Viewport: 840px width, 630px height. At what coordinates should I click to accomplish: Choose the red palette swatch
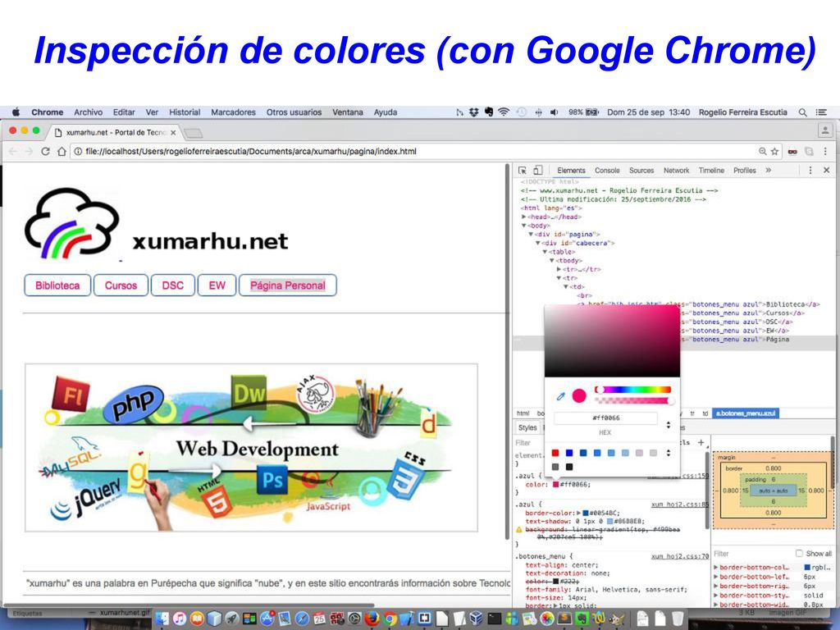[555, 453]
